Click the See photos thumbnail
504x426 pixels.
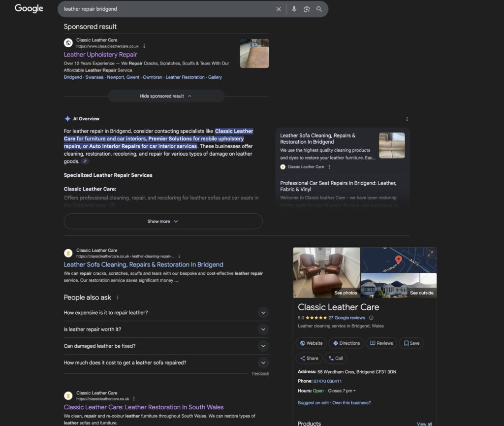click(x=326, y=272)
